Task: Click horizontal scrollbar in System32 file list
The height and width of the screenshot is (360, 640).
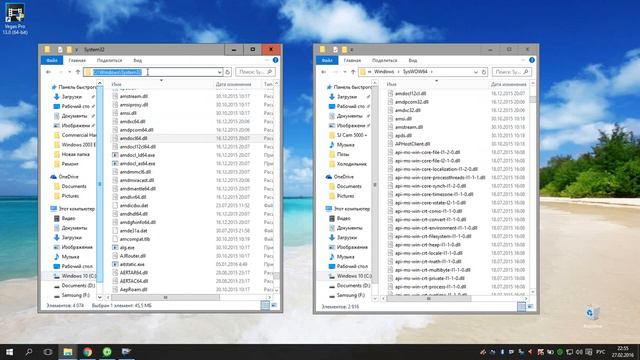Action: (165, 298)
